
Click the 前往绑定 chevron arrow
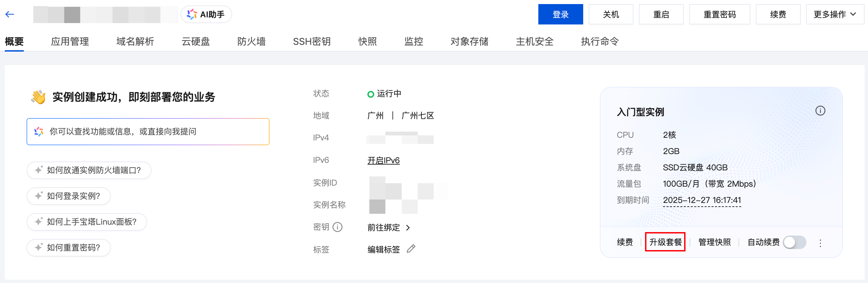click(x=408, y=227)
